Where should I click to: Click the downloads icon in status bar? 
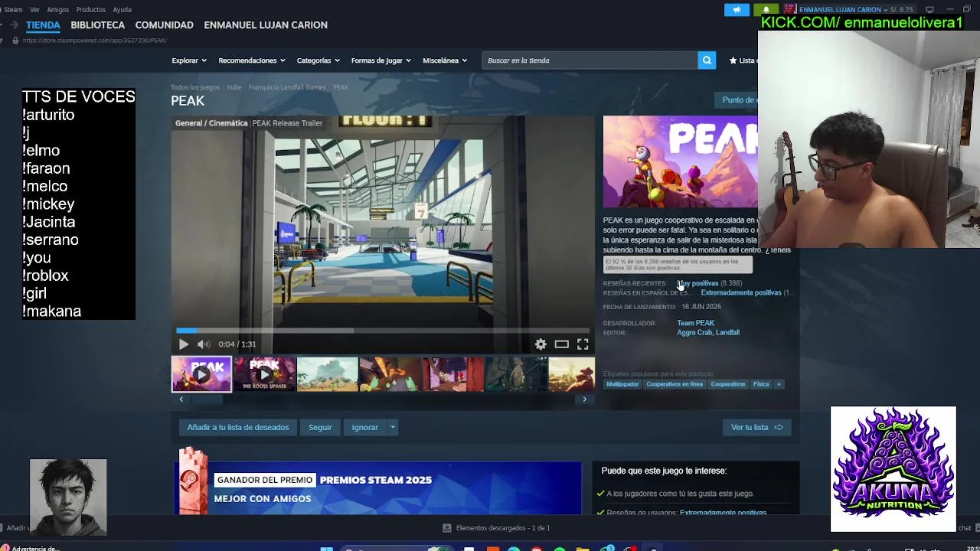click(447, 528)
